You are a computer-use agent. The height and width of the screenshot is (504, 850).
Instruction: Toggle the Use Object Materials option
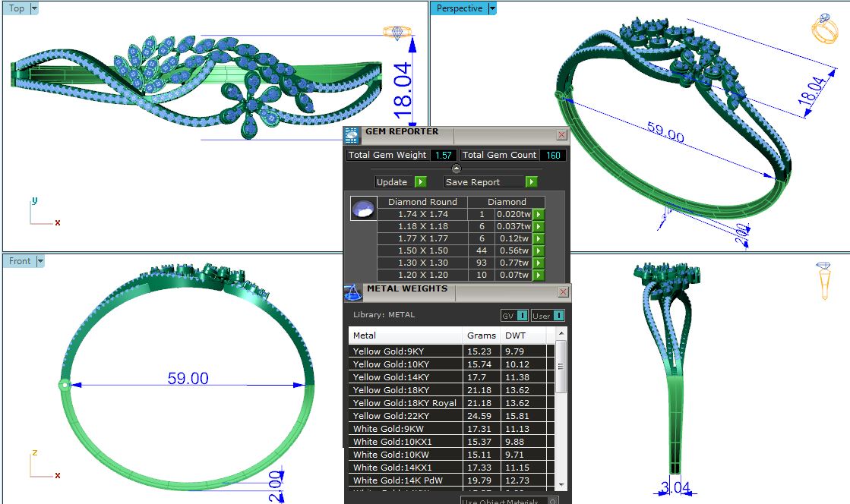(x=552, y=501)
